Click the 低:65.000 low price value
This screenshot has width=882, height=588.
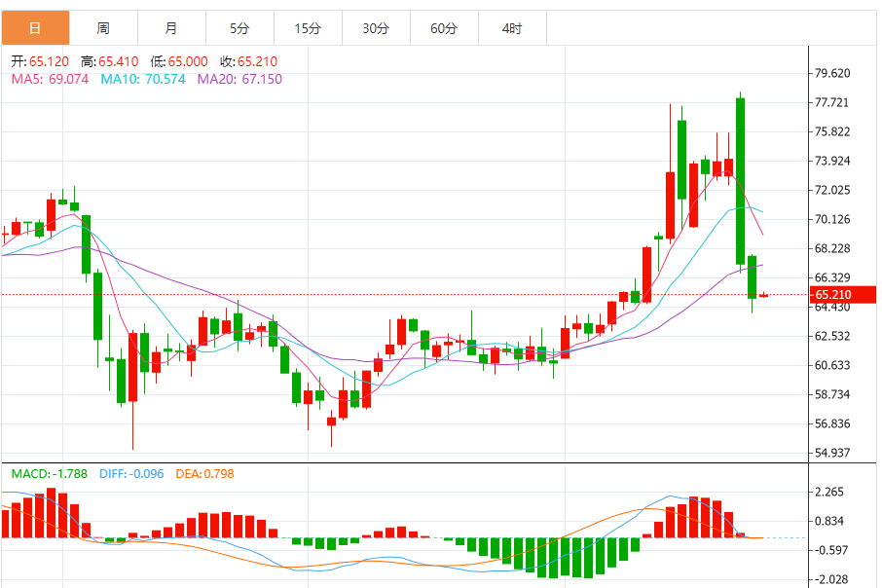point(179,61)
